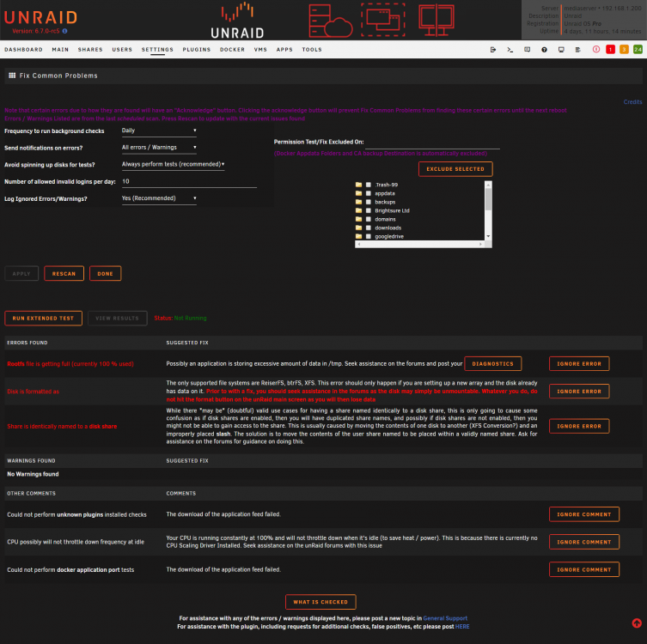Open the terminal icon

[x=510, y=50]
